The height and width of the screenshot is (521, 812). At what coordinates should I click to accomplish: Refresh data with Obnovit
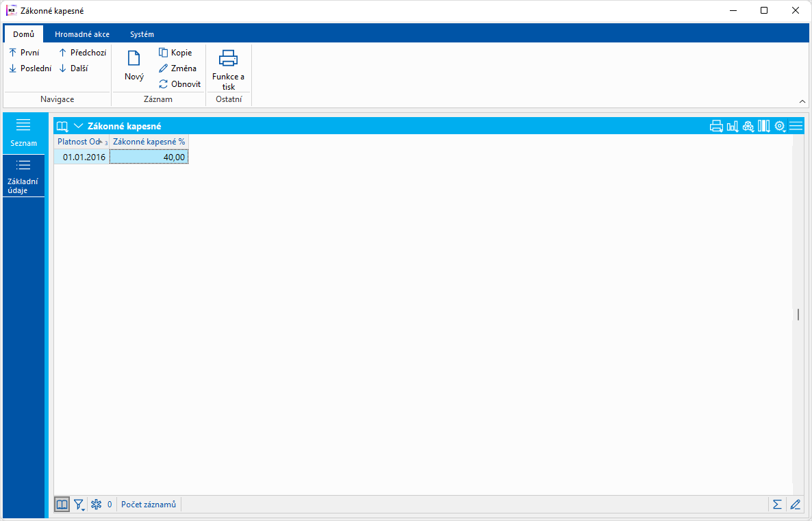pos(179,84)
